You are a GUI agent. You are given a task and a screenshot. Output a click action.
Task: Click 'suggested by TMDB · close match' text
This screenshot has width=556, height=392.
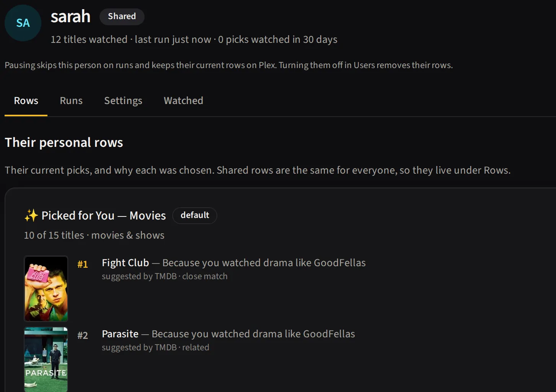coord(165,276)
